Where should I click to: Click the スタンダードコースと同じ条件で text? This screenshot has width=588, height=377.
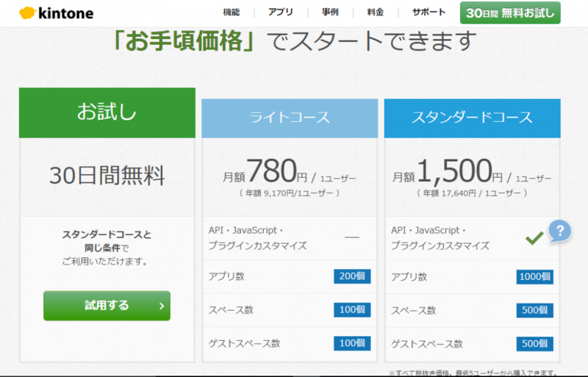(107, 241)
